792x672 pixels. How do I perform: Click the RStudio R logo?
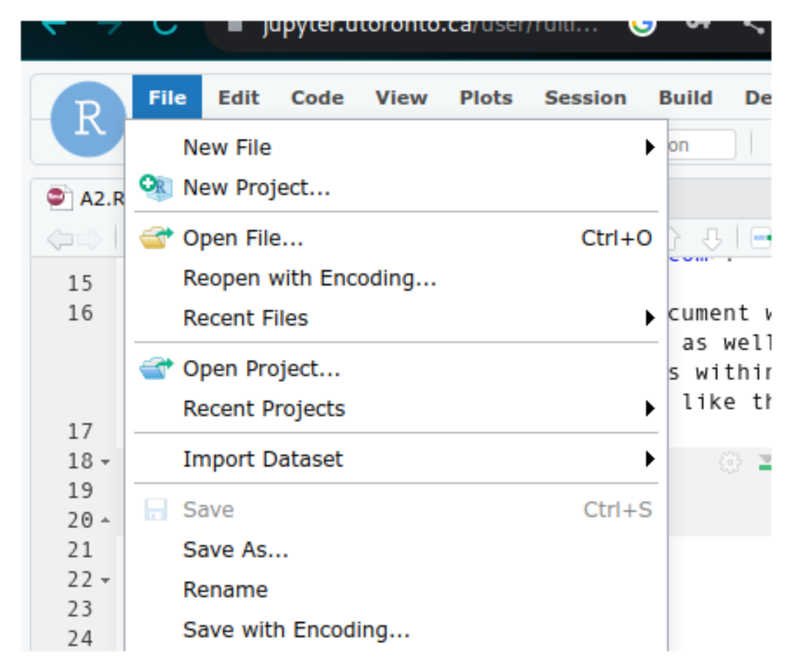(88, 119)
